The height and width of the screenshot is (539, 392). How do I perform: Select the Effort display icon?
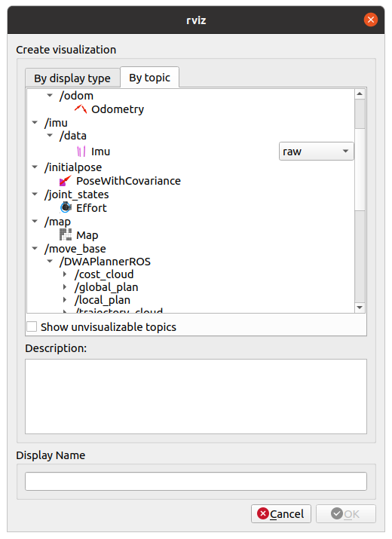pos(66,207)
